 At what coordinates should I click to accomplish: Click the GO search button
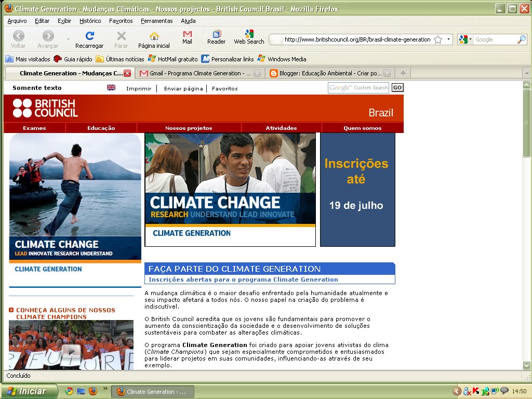tap(397, 87)
